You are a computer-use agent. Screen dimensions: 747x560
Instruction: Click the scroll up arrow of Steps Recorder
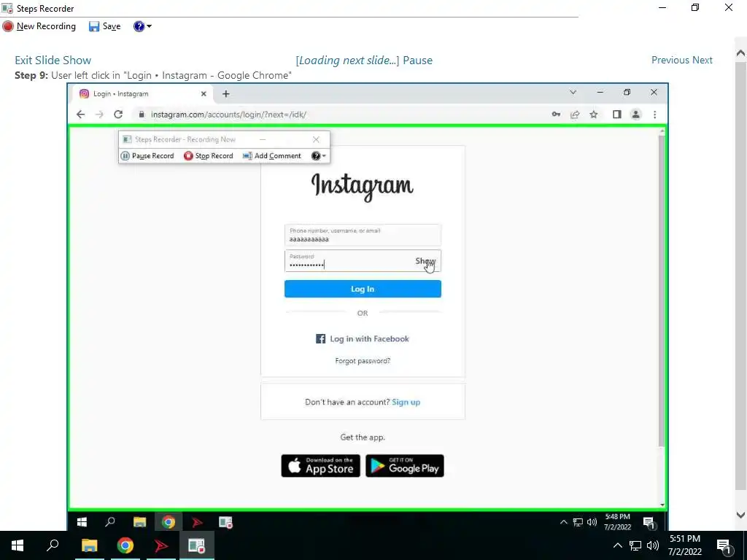click(740, 52)
